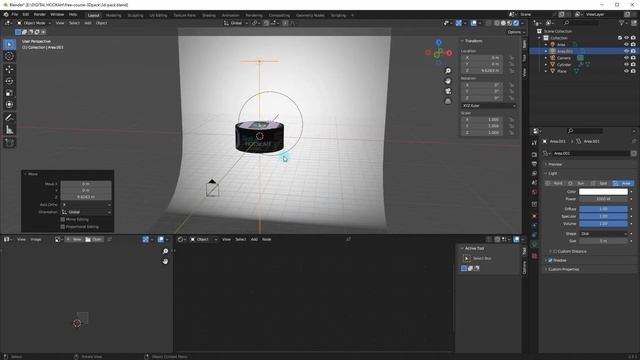Screen dimensions: 640x360
Task: Open the viewport Add menu
Action: pos(88,23)
